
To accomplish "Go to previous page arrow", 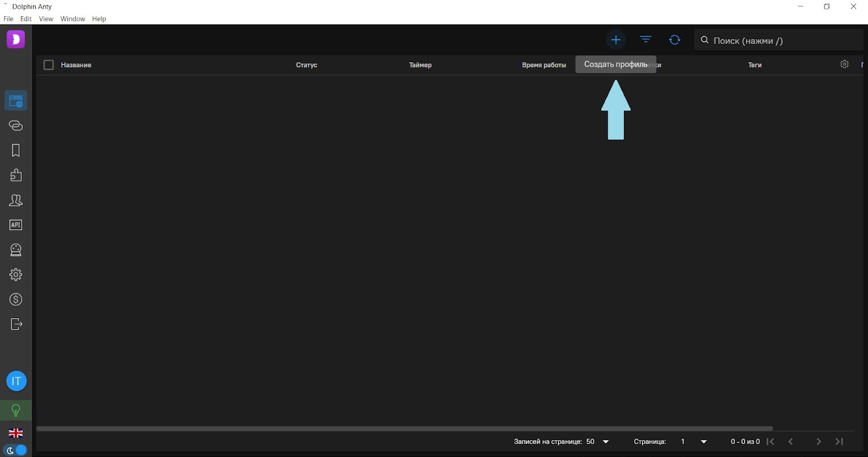I will 791,442.
